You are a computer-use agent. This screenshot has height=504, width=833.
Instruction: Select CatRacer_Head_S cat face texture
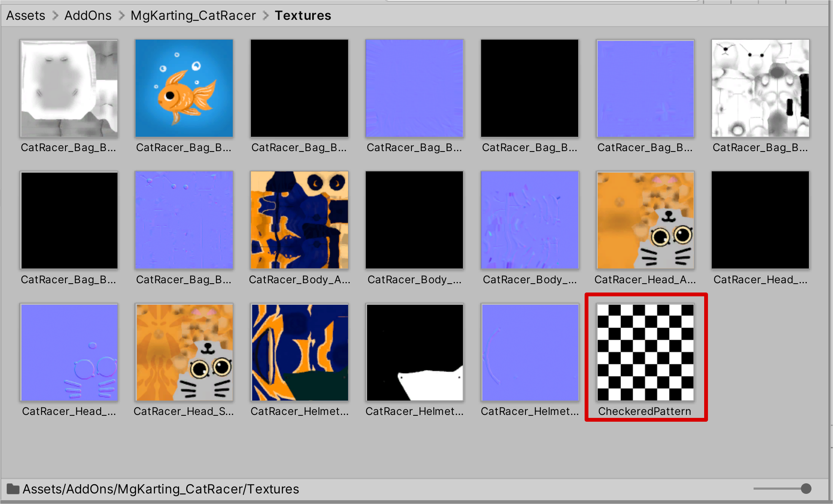pos(184,352)
